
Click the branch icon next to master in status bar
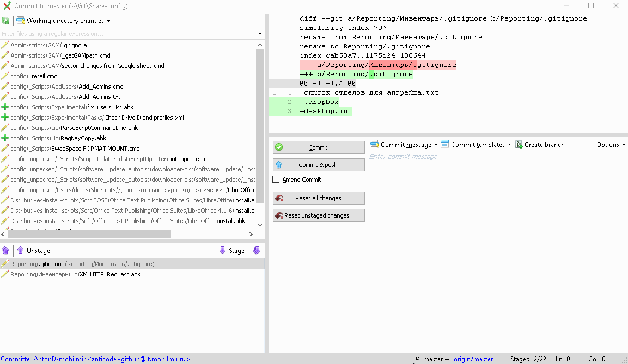coord(417,359)
